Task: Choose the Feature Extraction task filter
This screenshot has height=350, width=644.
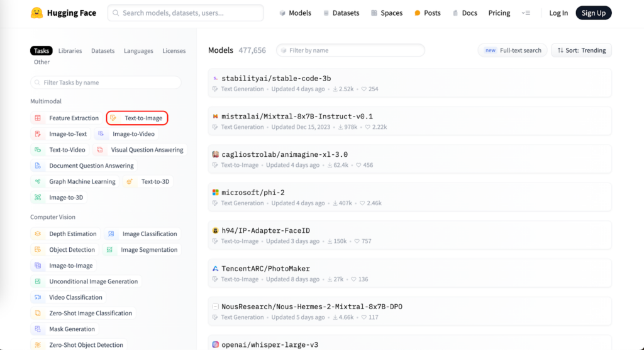Action: click(x=67, y=118)
